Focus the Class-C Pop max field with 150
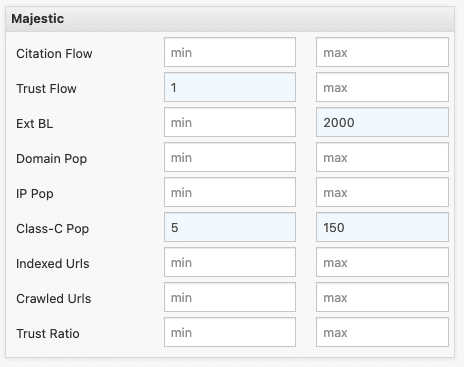The image size is (464, 367). [x=382, y=227]
